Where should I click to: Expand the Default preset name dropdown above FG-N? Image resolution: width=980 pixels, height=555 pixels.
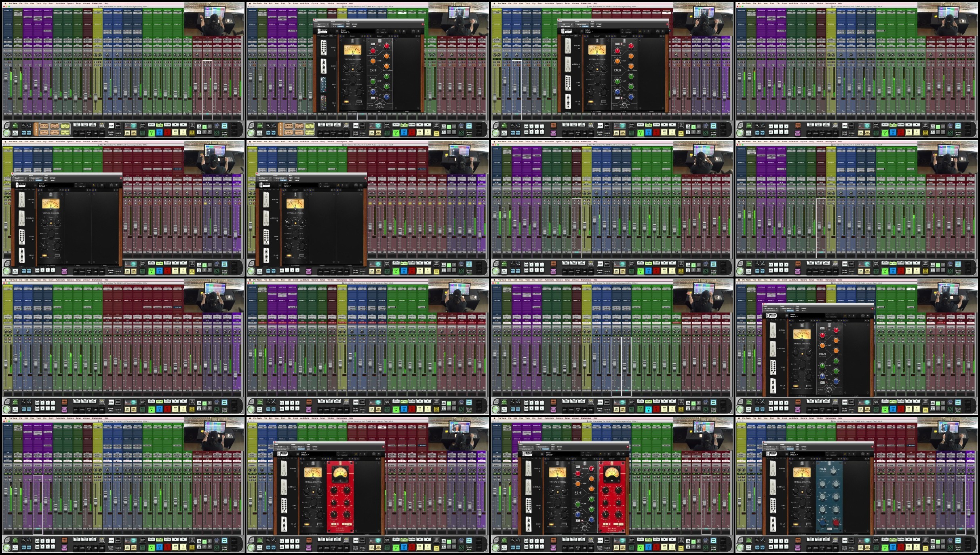click(794, 455)
